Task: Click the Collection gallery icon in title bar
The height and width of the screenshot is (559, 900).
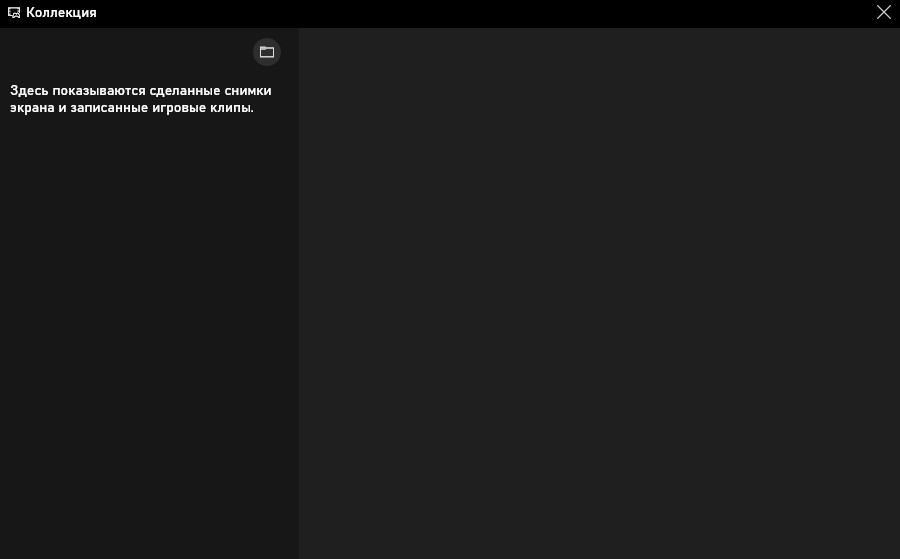Action: 14,13
